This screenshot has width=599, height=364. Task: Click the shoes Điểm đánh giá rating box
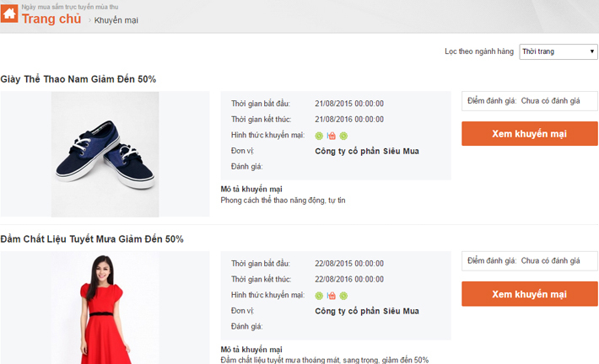tap(530, 101)
